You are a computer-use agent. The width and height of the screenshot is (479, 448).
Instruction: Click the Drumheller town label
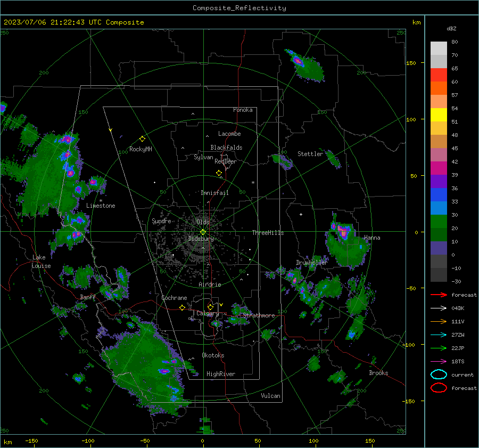[312, 263]
